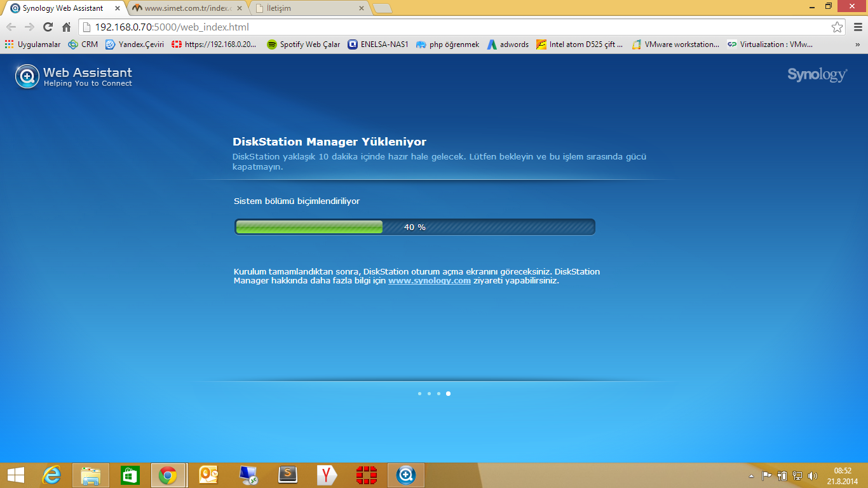Bookmark this page with the star icon
The width and height of the screenshot is (868, 488).
[x=837, y=27]
